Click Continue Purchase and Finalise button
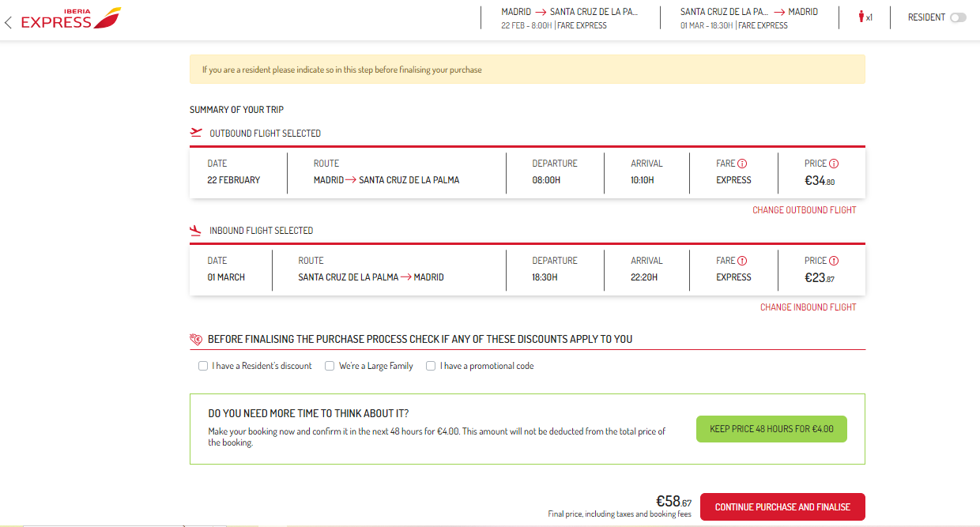The height and width of the screenshot is (527, 980). coord(782,507)
